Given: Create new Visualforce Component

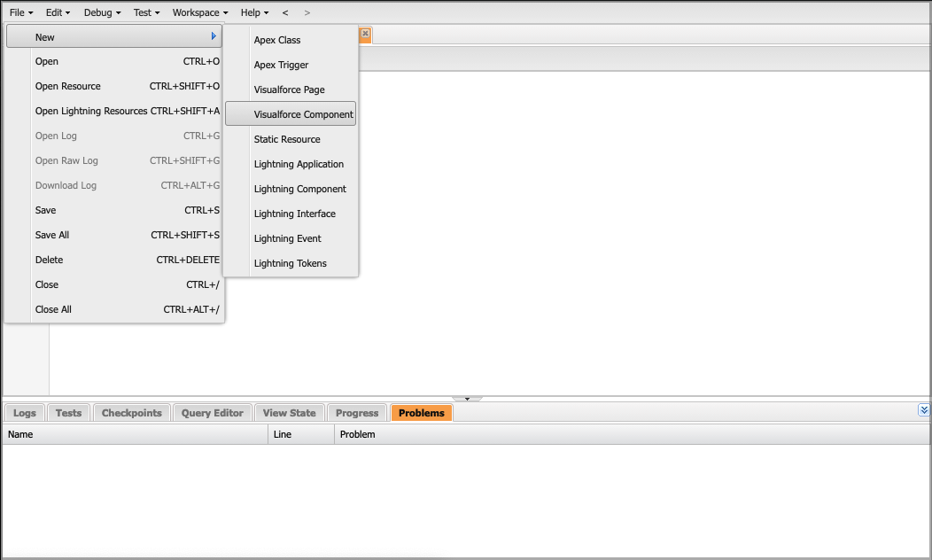Looking at the screenshot, I should (x=291, y=114).
